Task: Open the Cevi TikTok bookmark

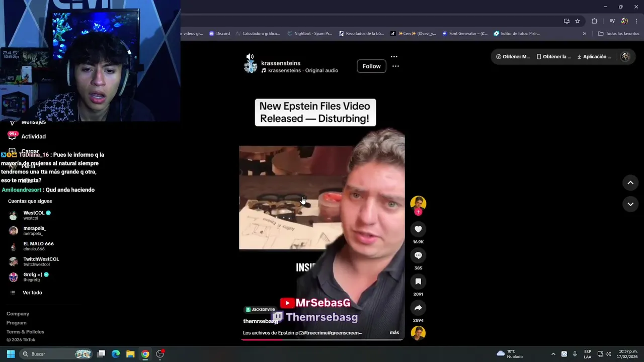Action: pos(414,34)
